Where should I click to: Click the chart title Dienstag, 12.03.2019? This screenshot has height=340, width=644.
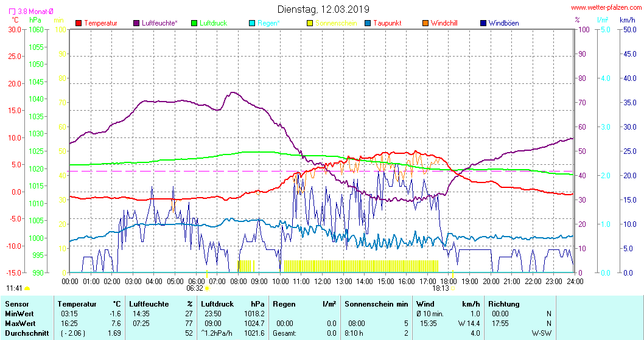pyautogui.click(x=323, y=9)
